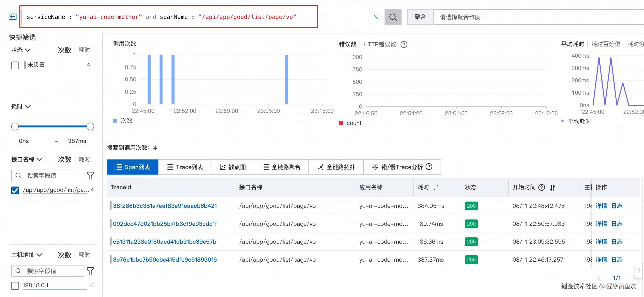Image resolution: width=644 pixels, height=297 pixels.
Task: Sort by 开始时间 column arrows icon
Action: [553, 188]
